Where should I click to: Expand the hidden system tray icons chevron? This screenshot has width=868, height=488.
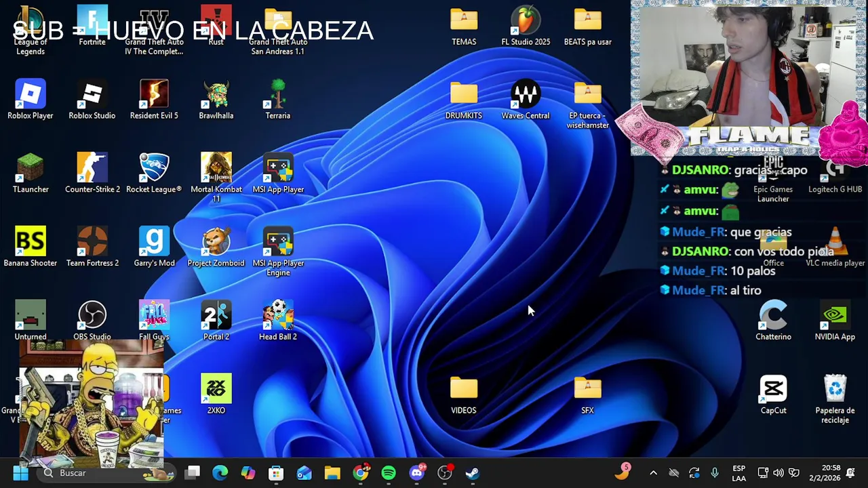coord(653,473)
